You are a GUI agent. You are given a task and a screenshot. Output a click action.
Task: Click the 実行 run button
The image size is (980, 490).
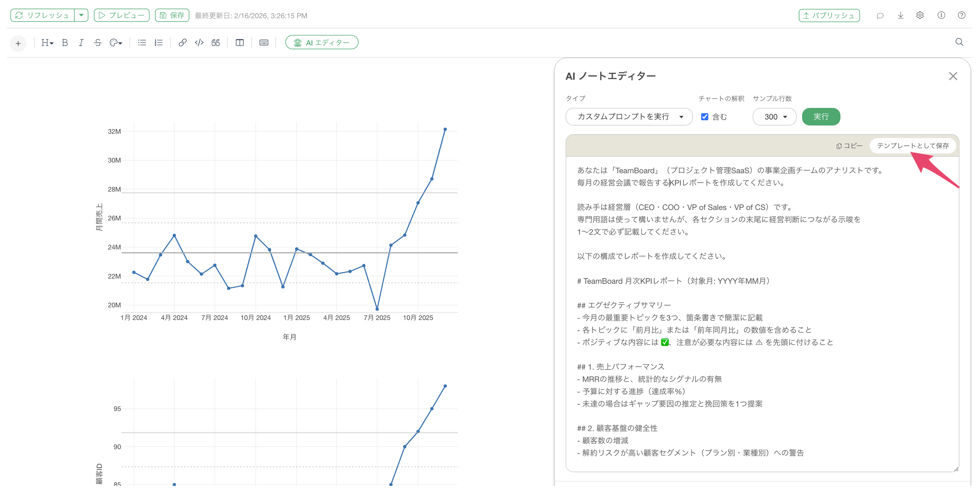(x=821, y=117)
